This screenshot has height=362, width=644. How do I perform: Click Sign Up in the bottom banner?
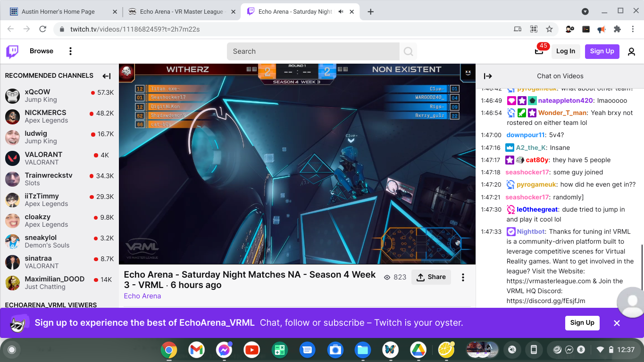pos(582,323)
